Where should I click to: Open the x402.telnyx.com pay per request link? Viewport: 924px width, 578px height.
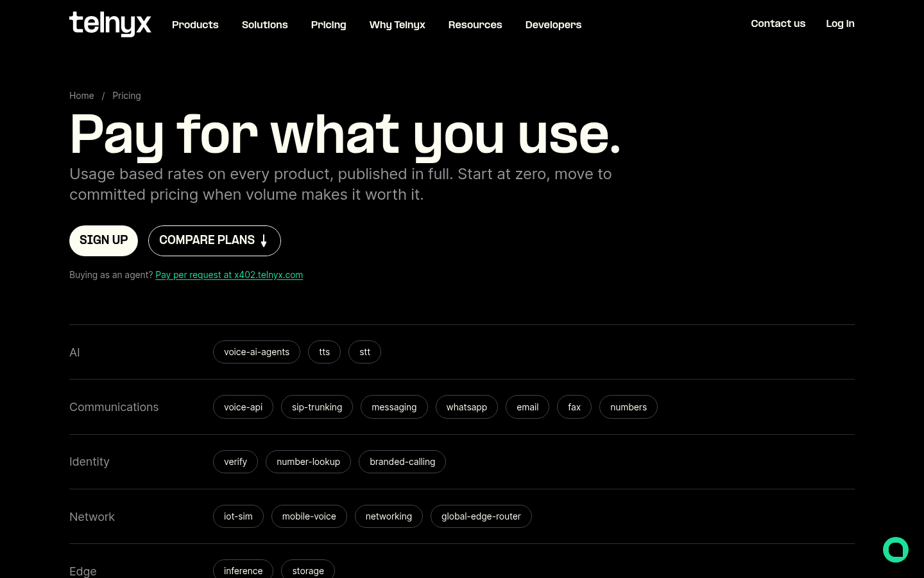pyautogui.click(x=229, y=275)
